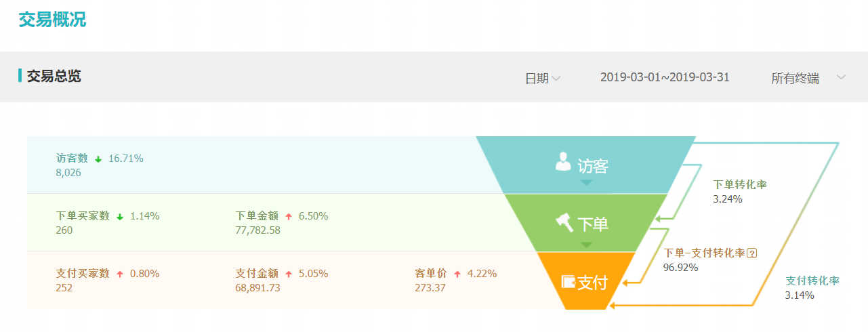Viewport: 868px width, 332px height.
Task: Click the red up arrow beside 下单金额
Action: (289, 216)
